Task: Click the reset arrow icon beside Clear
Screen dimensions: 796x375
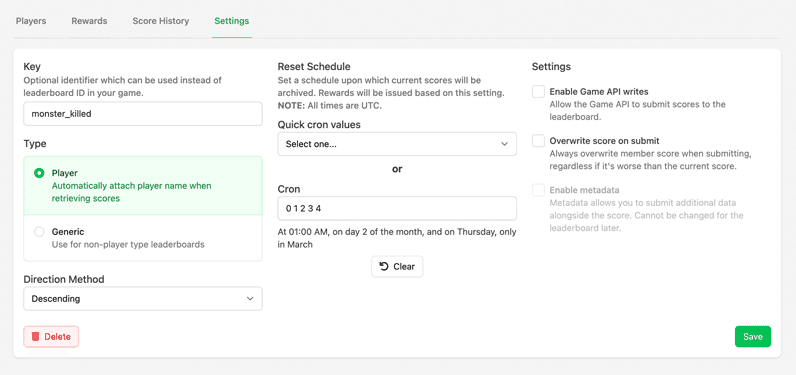Action: [x=384, y=266]
